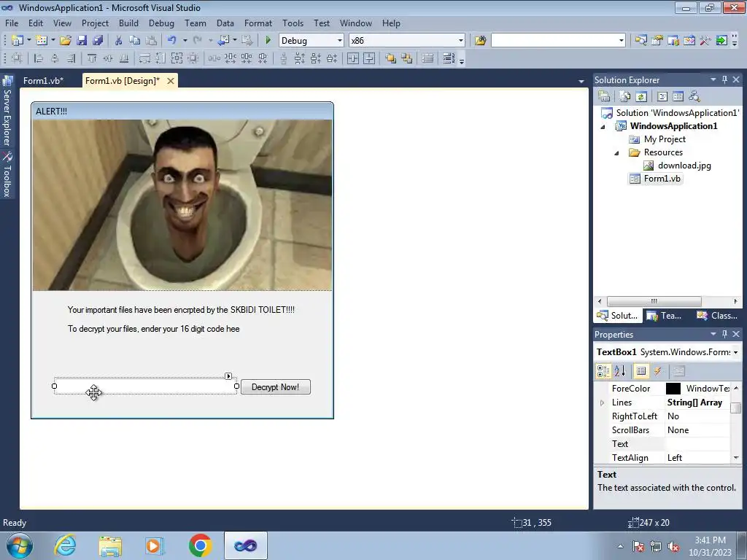The height and width of the screenshot is (560, 747).
Task: Click the Undo arrow icon
Action: pyautogui.click(x=172, y=41)
